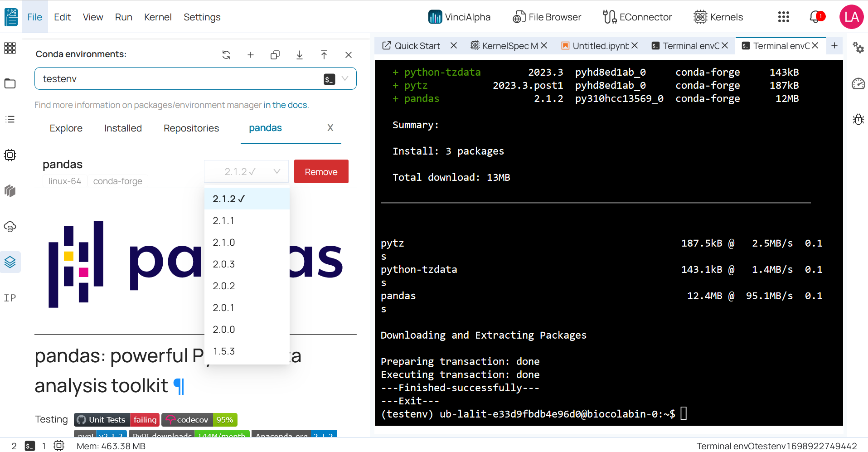Import conda environment with download arrow
Screen dimensions: 868x452
click(300, 55)
